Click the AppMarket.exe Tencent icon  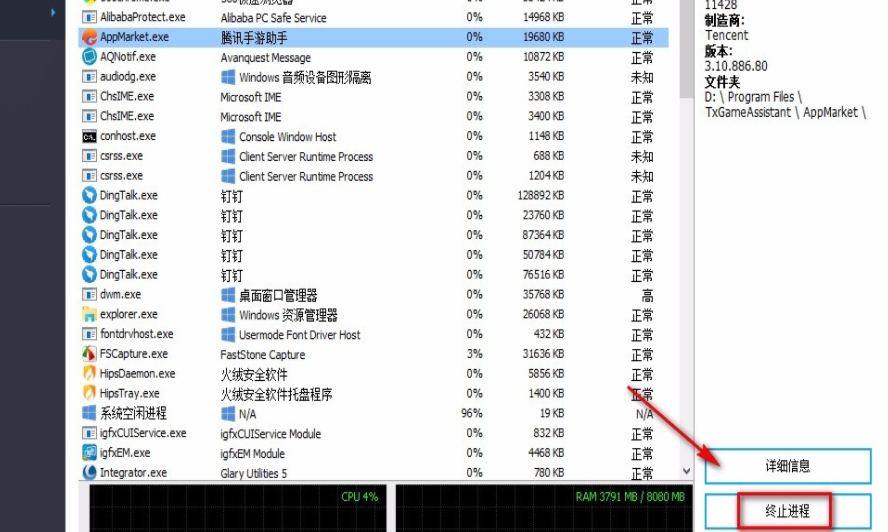tap(89, 37)
